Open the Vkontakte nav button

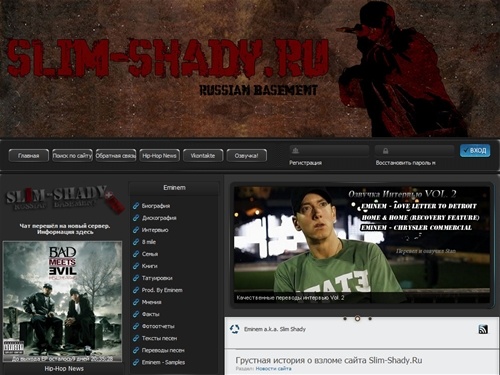pyautogui.click(x=203, y=156)
